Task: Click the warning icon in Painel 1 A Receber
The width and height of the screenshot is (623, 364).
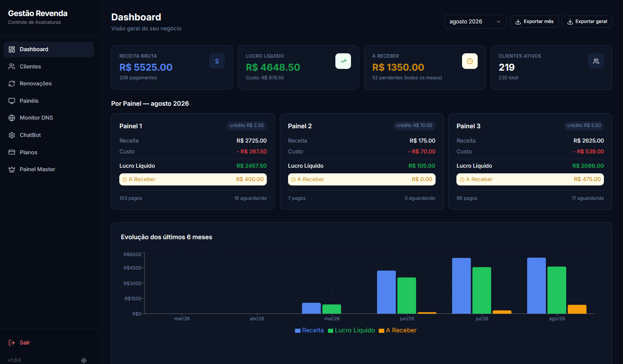Action: pos(125,179)
